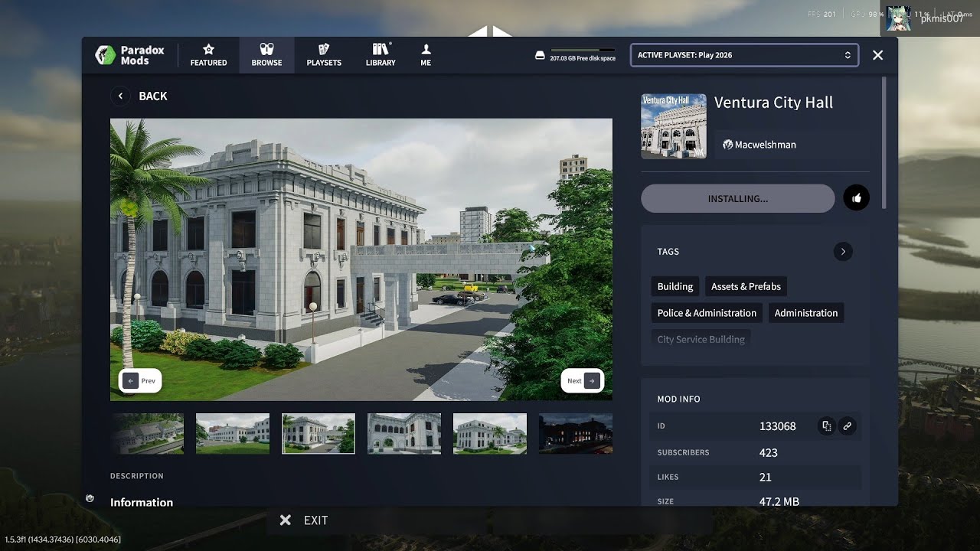This screenshot has height=551, width=980.
Task: Click the 207.03 GB free disk space text
Action: coord(583,59)
